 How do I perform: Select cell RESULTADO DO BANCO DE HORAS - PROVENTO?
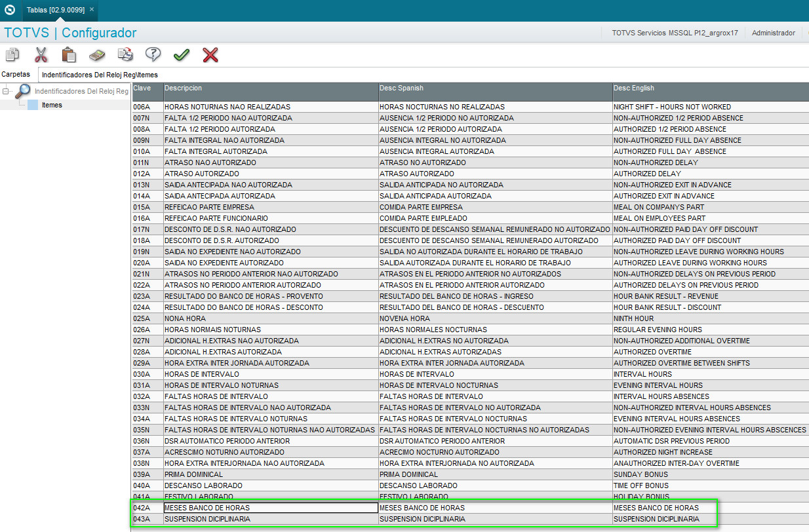[271, 296]
